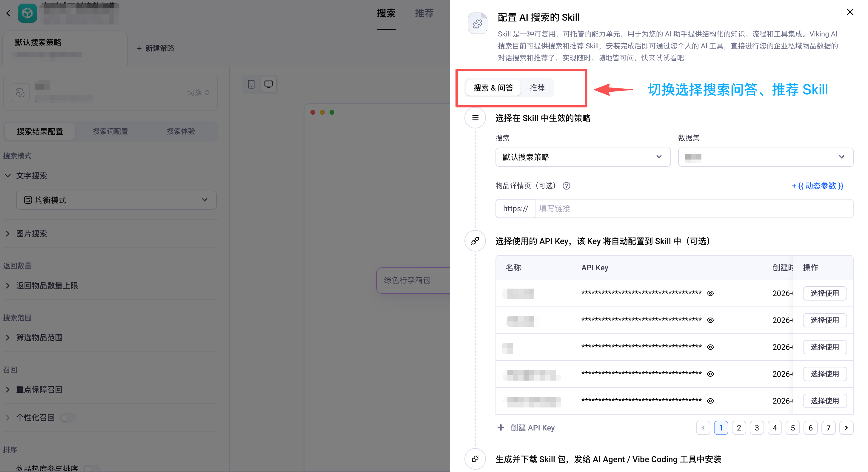Screen dimensions: 868x472
Task: Expand 筛选物品范围
Action: point(8,338)
